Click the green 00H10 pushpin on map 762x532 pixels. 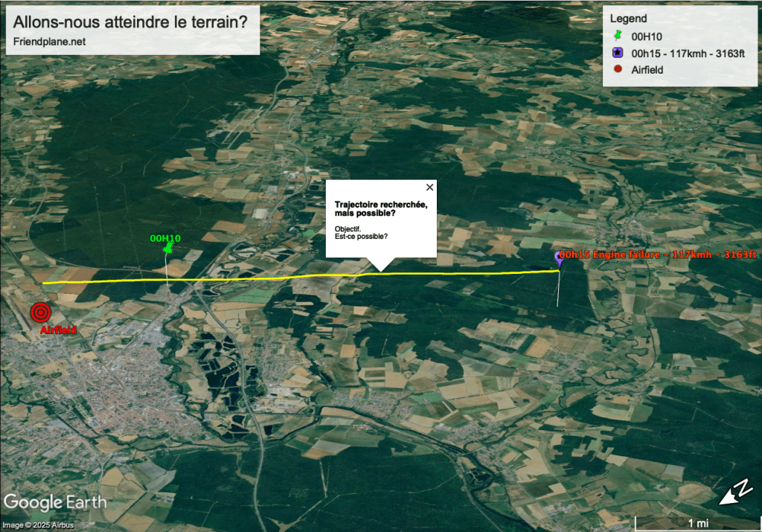pos(169,248)
